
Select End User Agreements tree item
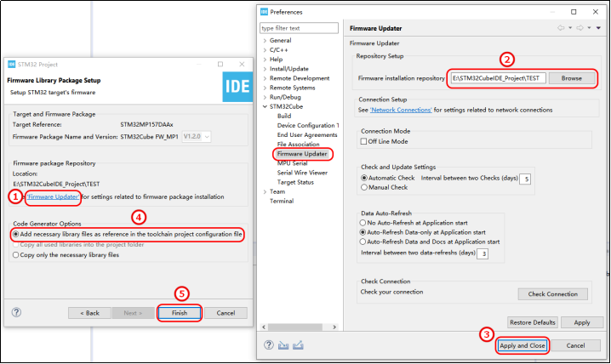point(307,134)
